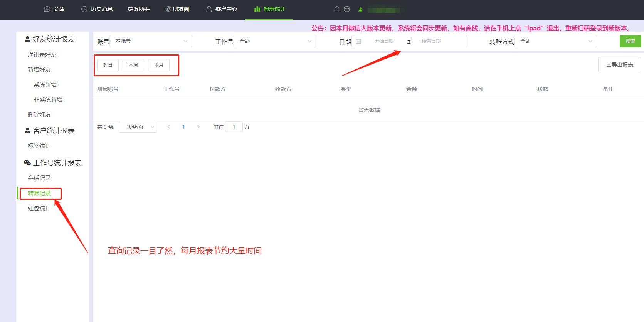
Task: Open the 工作号 dropdown showing 全部
Action: click(275, 41)
